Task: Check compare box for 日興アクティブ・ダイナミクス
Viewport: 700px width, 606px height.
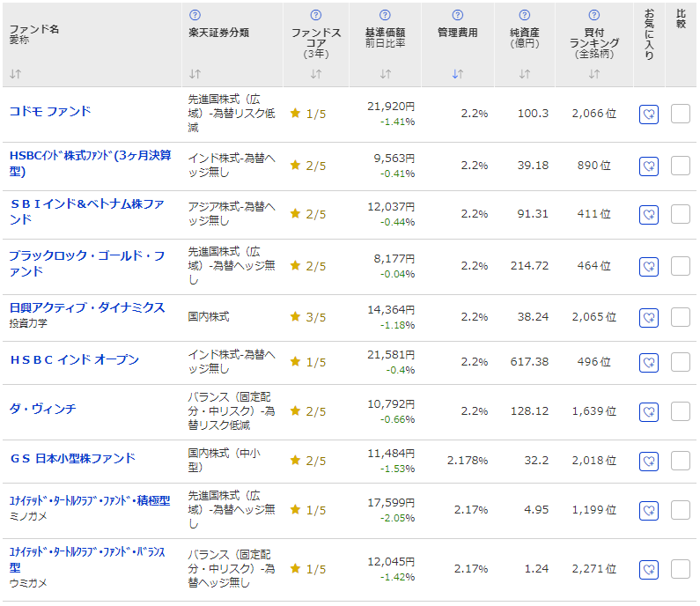Action: point(681,316)
